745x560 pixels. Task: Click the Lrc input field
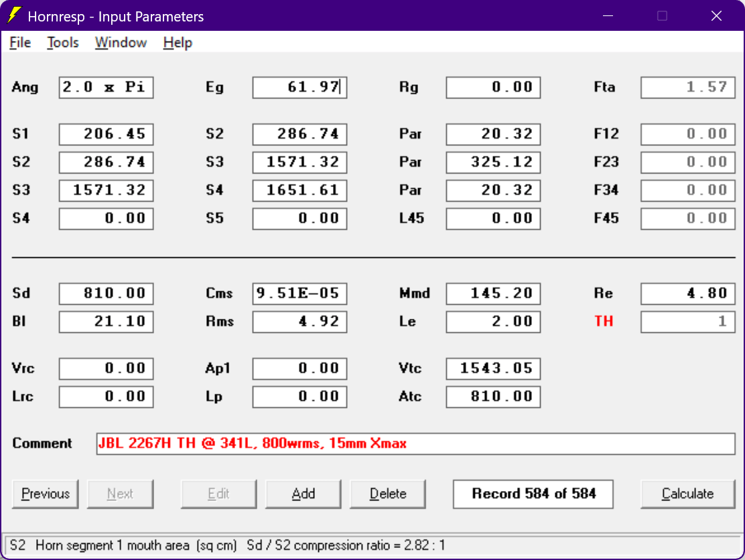click(106, 397)
